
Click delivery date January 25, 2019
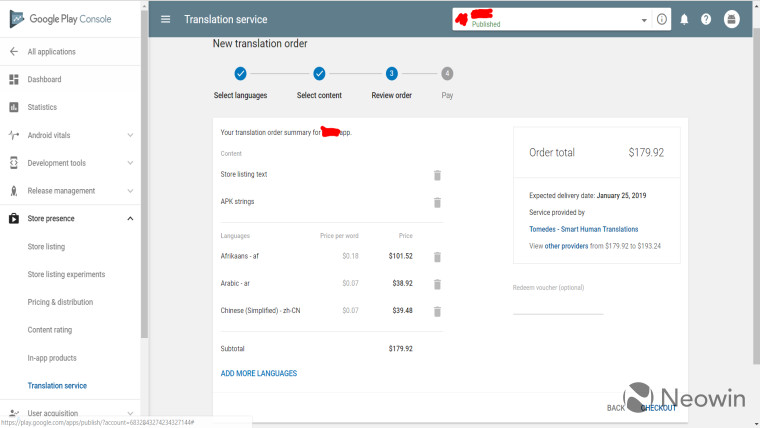point(621,196)
